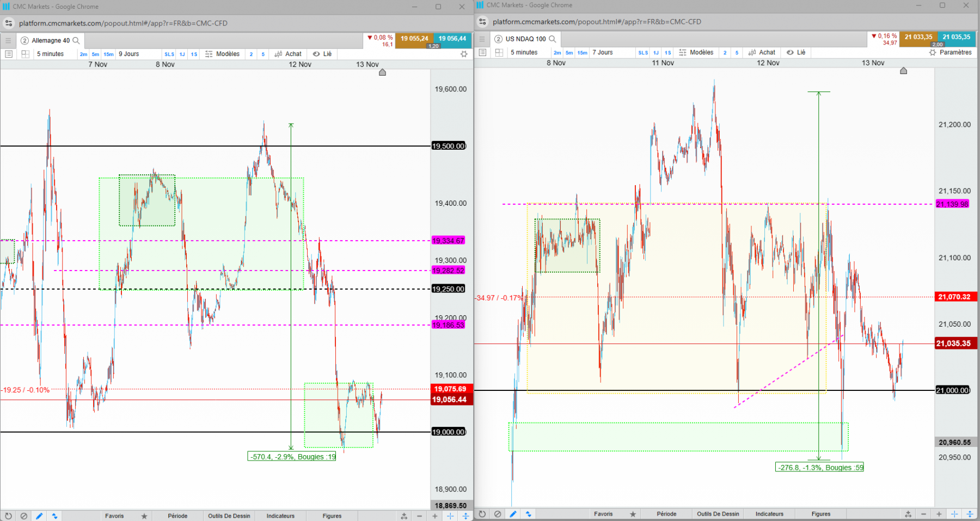Click layout grid icon on US NDAQ chart
Screen dimensions: 980x521
click(499, 52)
